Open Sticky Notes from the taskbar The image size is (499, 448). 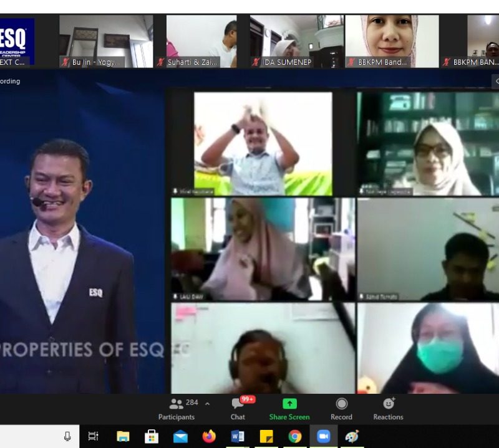pyautogui.click(x=266, y=436)
